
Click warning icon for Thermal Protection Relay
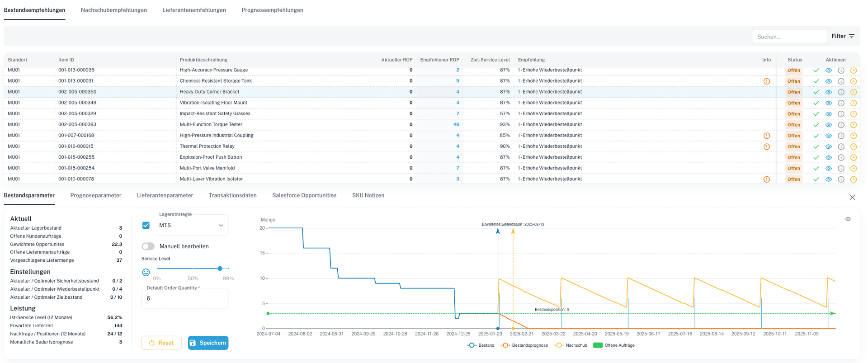pyautogui.click(x=766, y=146)
